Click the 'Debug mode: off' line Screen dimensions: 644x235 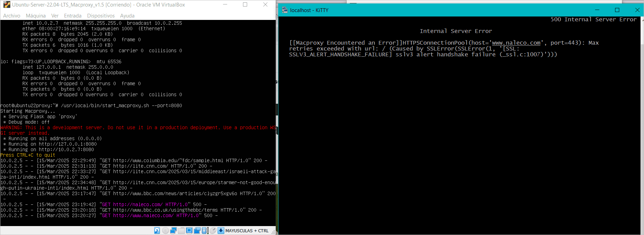pos(27,122)
